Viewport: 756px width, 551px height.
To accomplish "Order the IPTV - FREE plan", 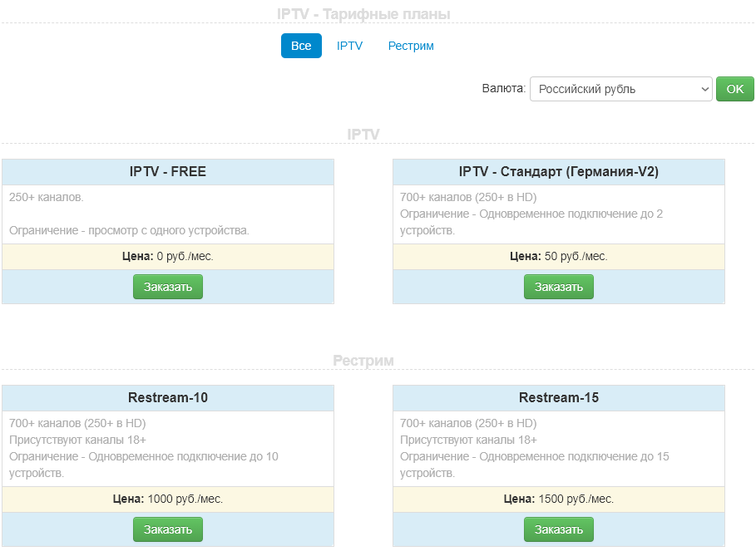I will pos(168,287).
